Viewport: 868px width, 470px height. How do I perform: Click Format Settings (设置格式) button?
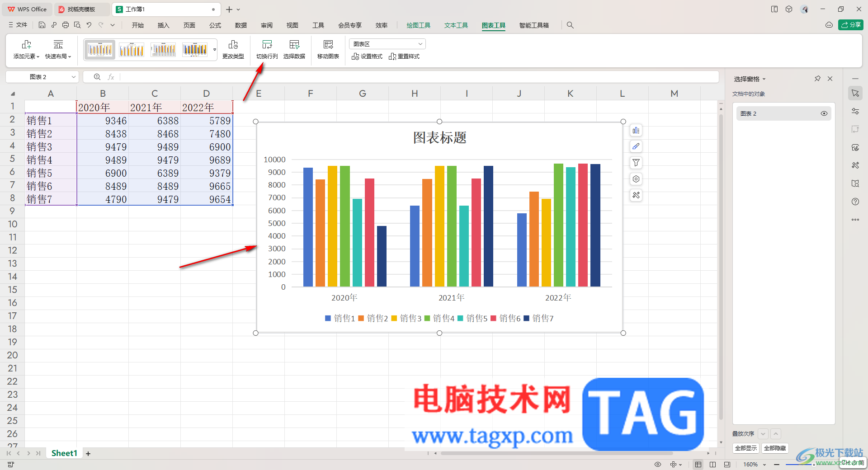(x=367, y=56)
